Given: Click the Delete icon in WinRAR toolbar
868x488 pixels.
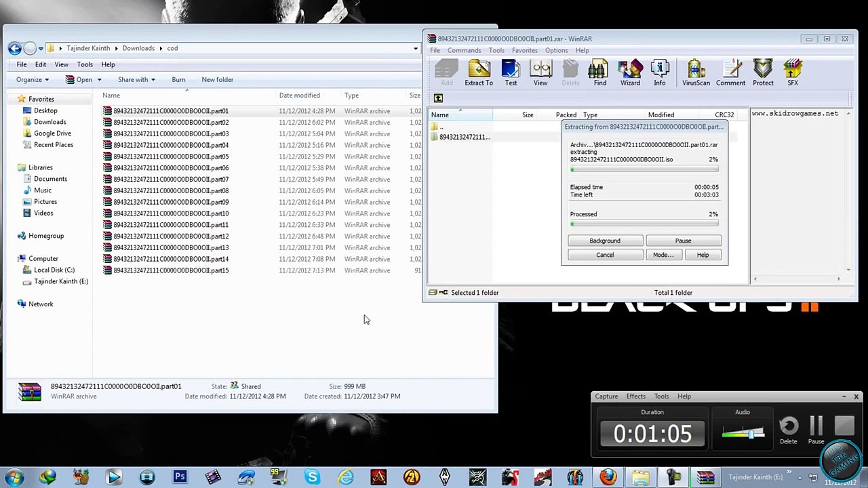Looking at the screenshot, I should (x=570, y=73).
